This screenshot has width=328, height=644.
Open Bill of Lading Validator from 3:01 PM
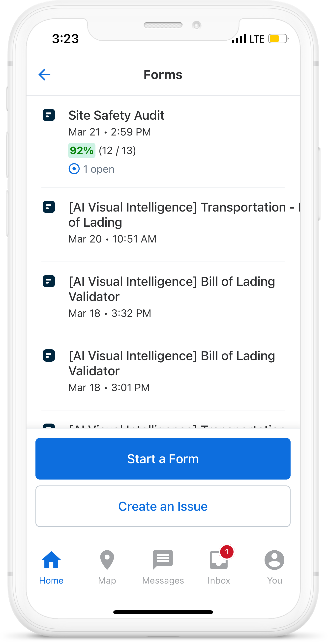172,363
